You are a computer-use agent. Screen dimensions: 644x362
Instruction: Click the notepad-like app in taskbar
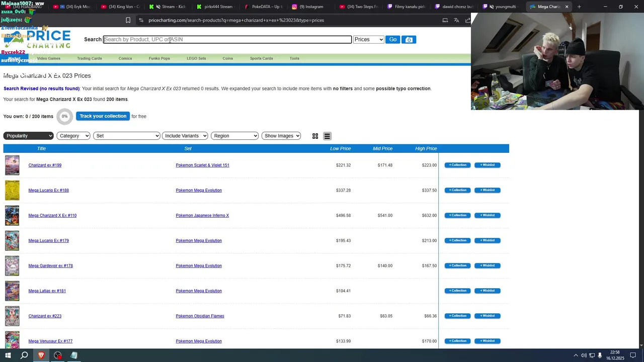pyautogui.click(x=74, y=355)
